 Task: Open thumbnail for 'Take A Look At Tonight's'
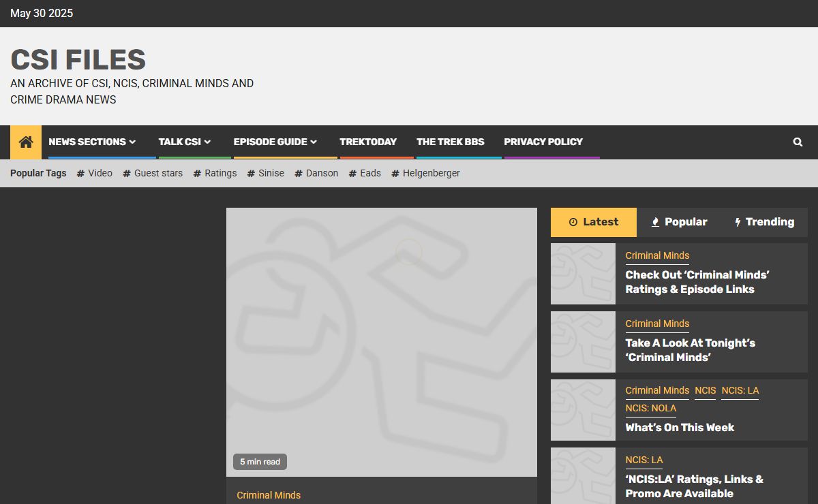pos(583,342)
